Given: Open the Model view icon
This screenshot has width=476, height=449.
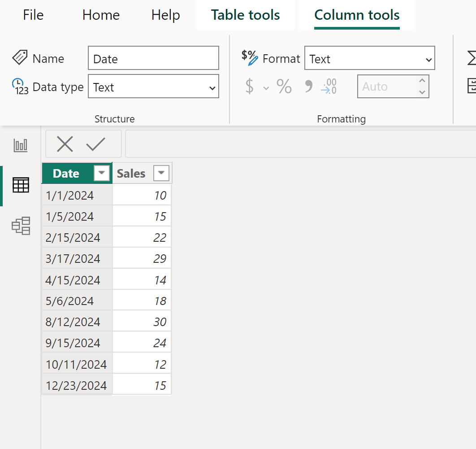Looking at the screenshot, I should point(21,226).
